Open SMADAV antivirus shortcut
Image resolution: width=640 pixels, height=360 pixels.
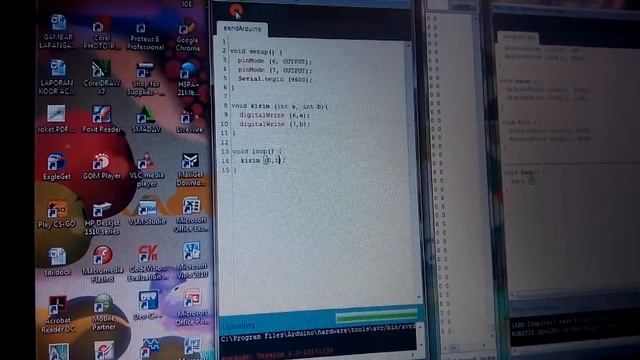coord(146,119)
